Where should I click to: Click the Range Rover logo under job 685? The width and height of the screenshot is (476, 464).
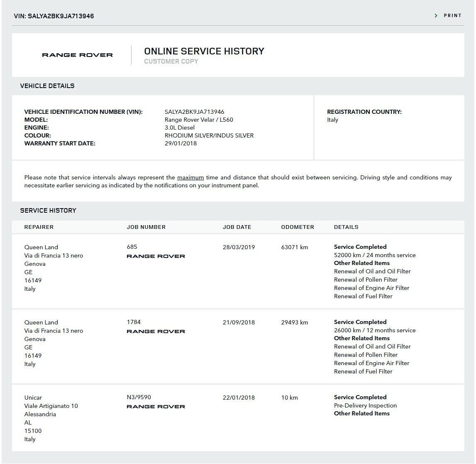pos(156,256)
